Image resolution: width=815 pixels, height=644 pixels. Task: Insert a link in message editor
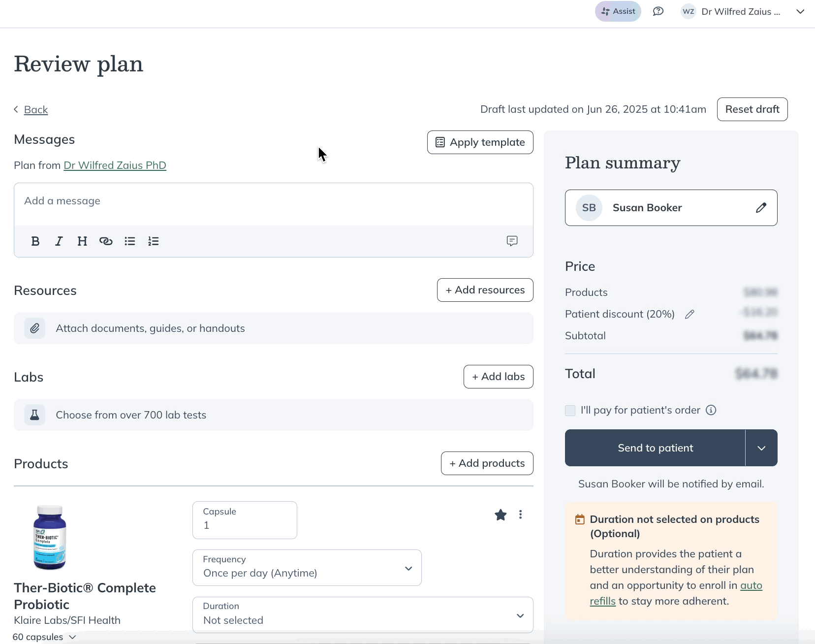pyautogui.click(x=106, y=241)
